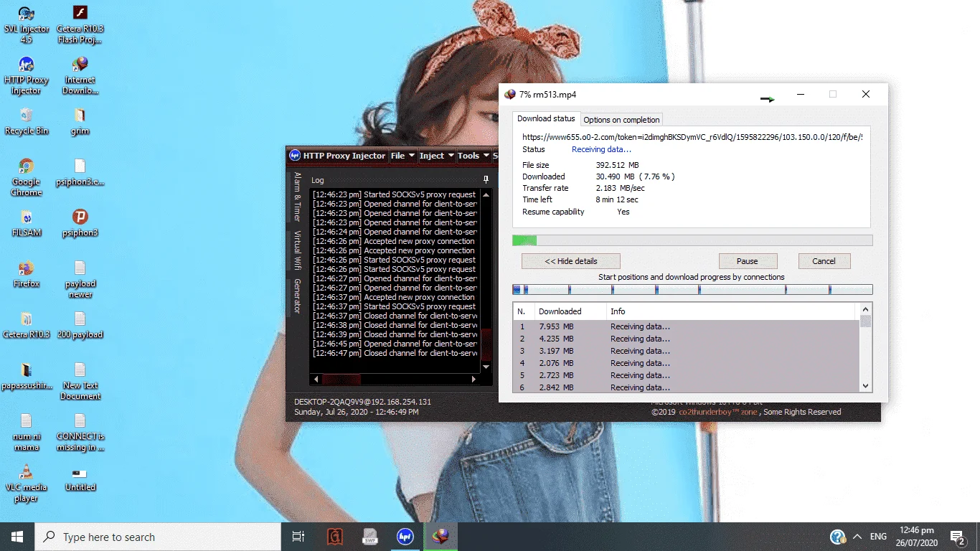
Task: Open the File dropdown in HTTP Proxy Injector
Action: pyautogui.click(x=402, y=156)
